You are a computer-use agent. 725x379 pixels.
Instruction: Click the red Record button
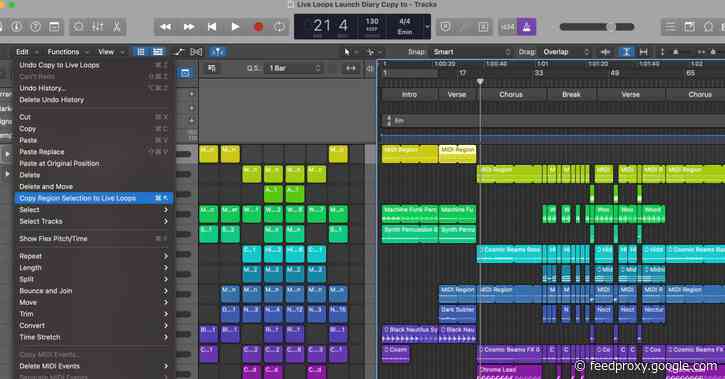(x=258, y=27)
